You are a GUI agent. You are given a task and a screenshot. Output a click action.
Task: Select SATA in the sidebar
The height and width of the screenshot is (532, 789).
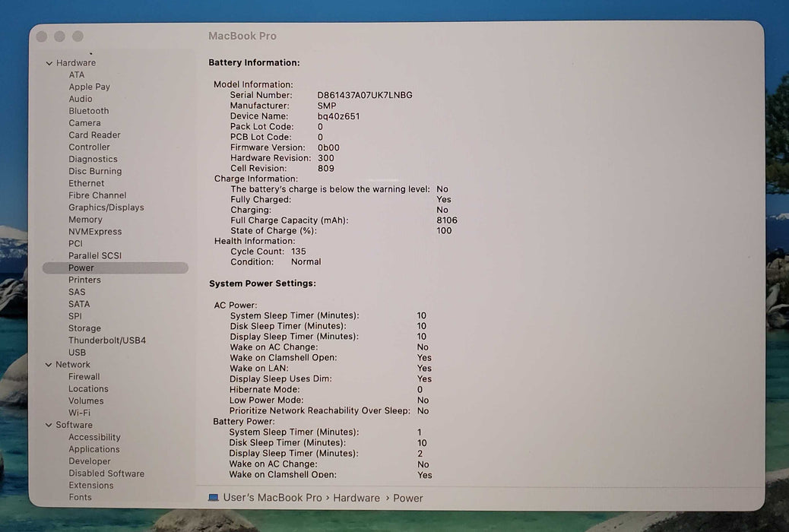pyautogui.click(x=79, y=304)
